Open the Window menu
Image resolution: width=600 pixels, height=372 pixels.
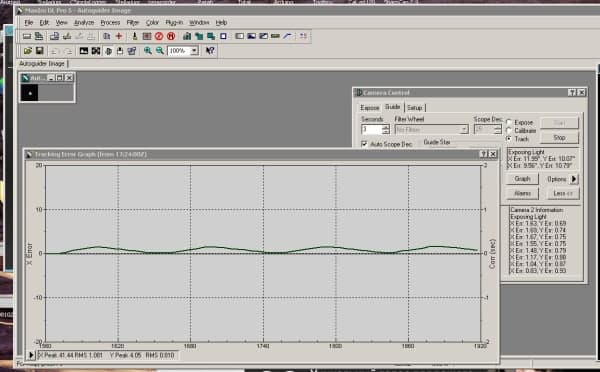coord(199,23)
